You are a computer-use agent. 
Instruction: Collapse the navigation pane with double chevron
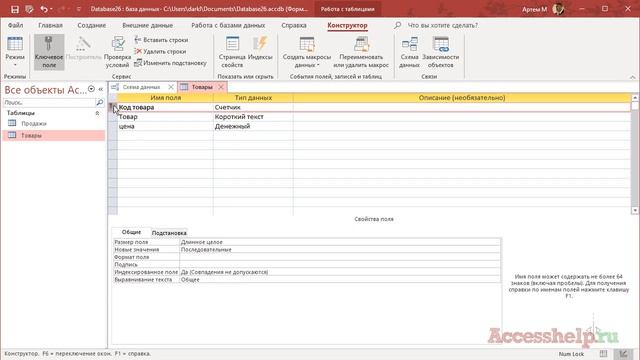pyautogui.click(x=100, y=89)
